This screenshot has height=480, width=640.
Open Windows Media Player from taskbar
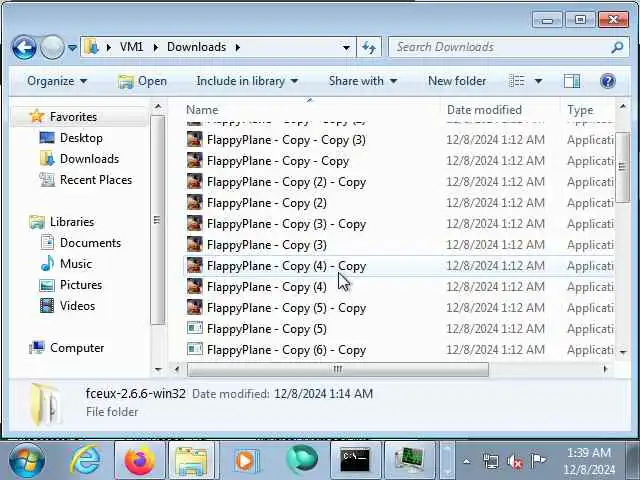[x=246, y=461]
